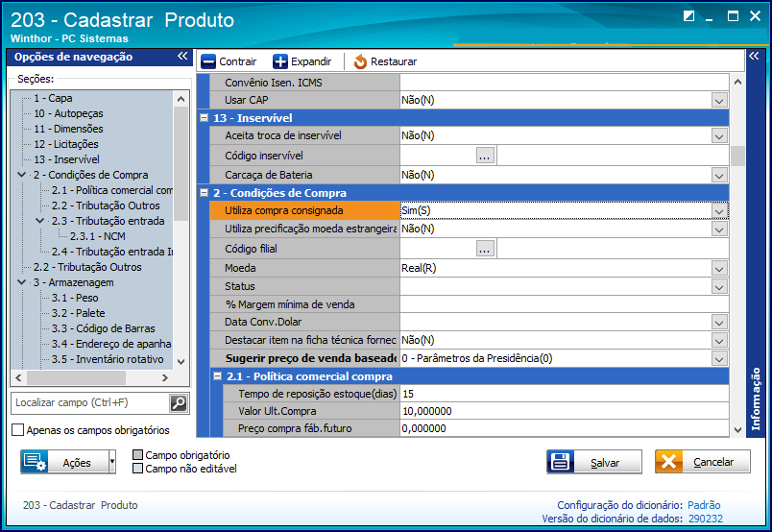
Task: Select 3.2 - Palete tree item
Action: point(79,313)
